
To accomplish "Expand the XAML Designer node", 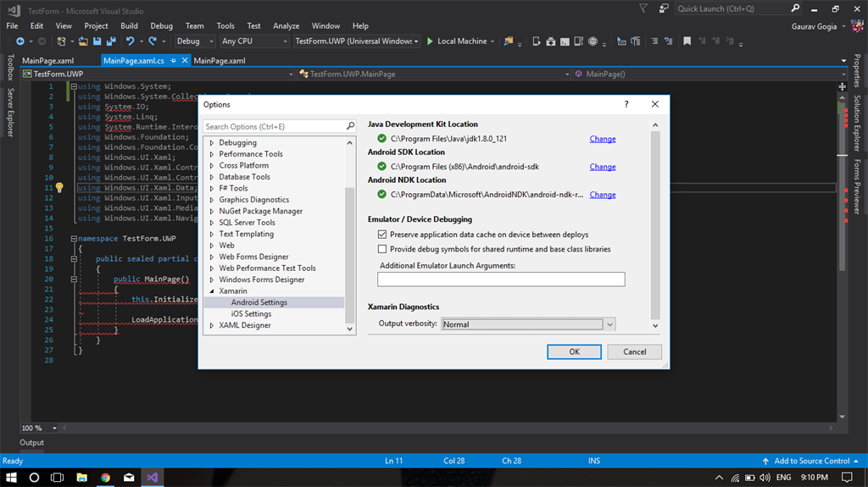I will (x=211, y=325).
